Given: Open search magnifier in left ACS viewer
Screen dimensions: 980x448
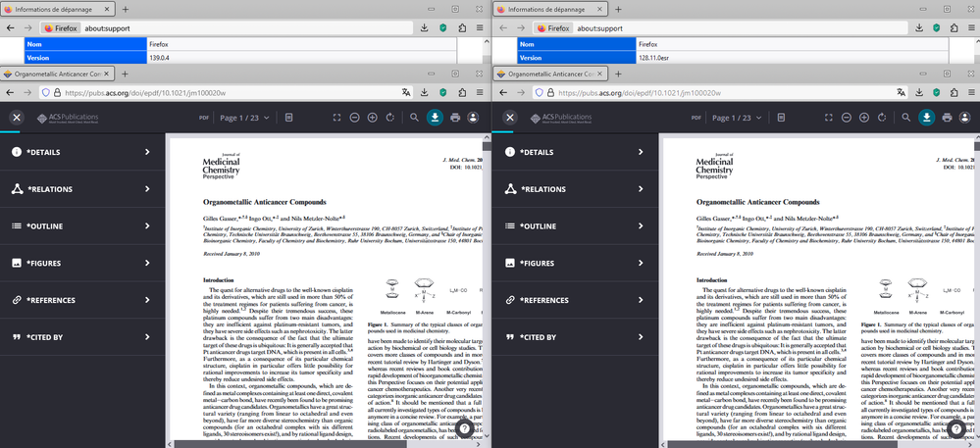Looking at the screenshot, I should coord(414,118).
